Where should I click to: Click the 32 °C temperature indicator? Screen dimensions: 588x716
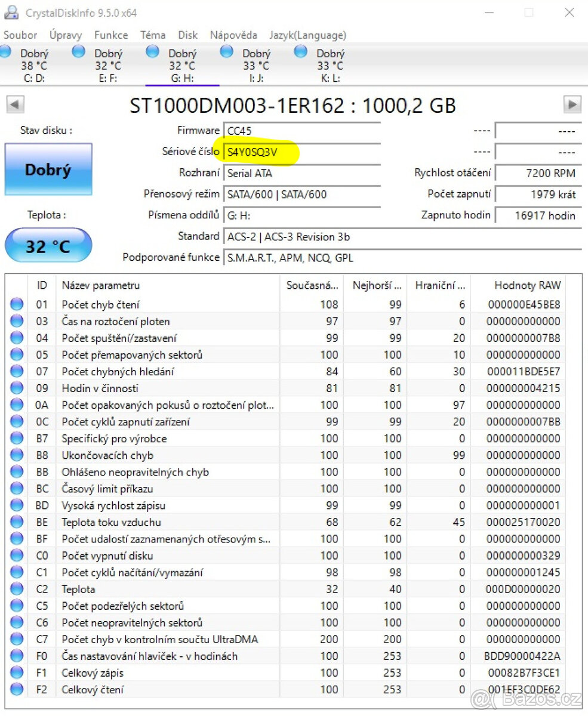[x=48, y=245]
